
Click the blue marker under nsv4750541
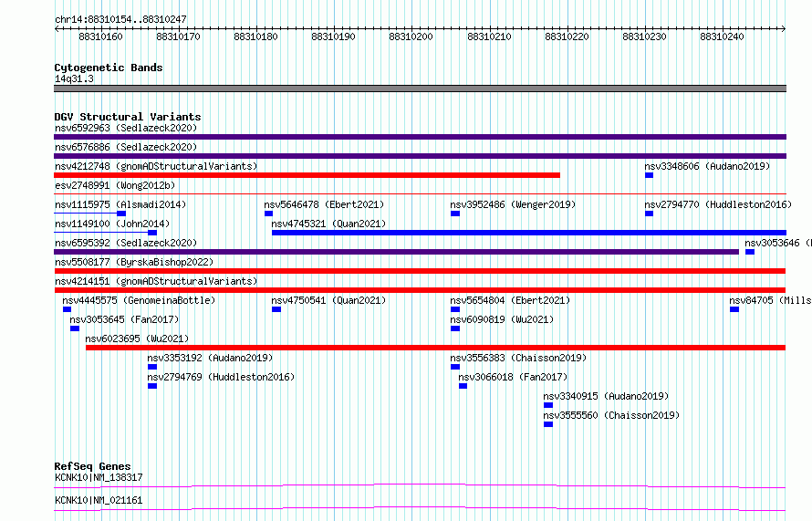[x=276, y=309]
